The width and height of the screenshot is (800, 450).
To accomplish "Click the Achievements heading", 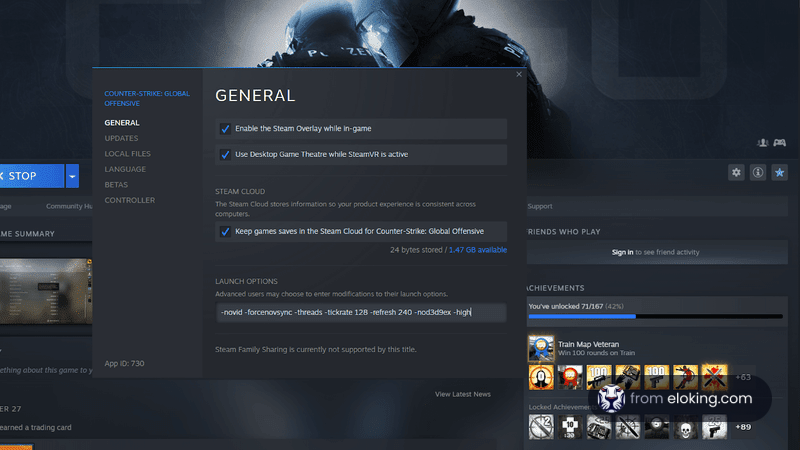I will click(556, 288).
